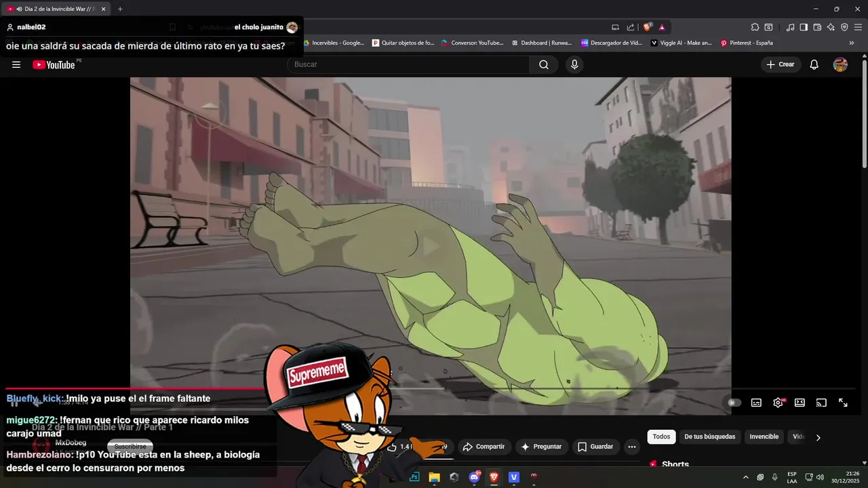Toggle the browser sidebar panel
This screenshot has height=488, width=868.
(x=804, y=27)
